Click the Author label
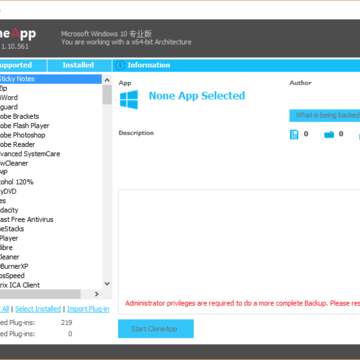Screen dimensions: 360x360 click(x=300, y=83)
